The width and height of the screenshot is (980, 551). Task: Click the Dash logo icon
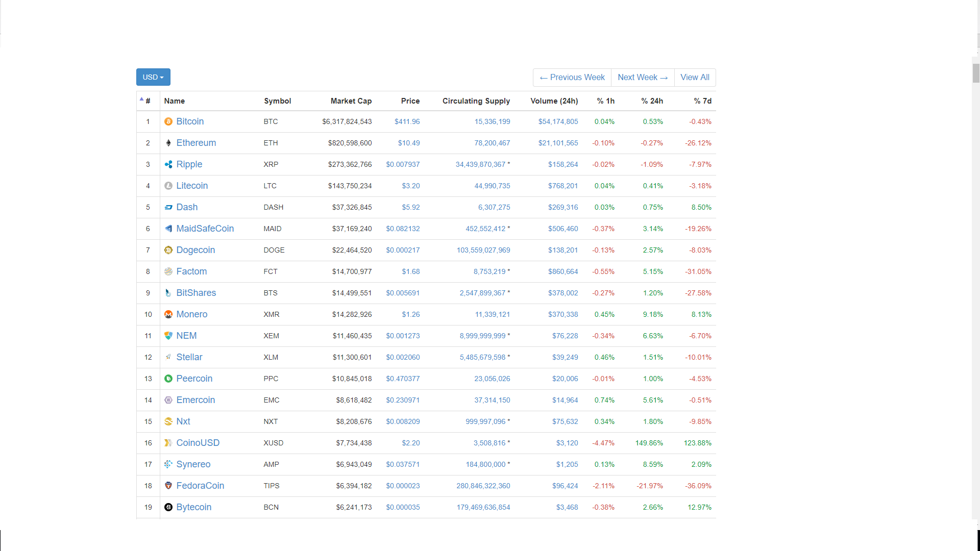pyautogui.click(x=168, y=207)
